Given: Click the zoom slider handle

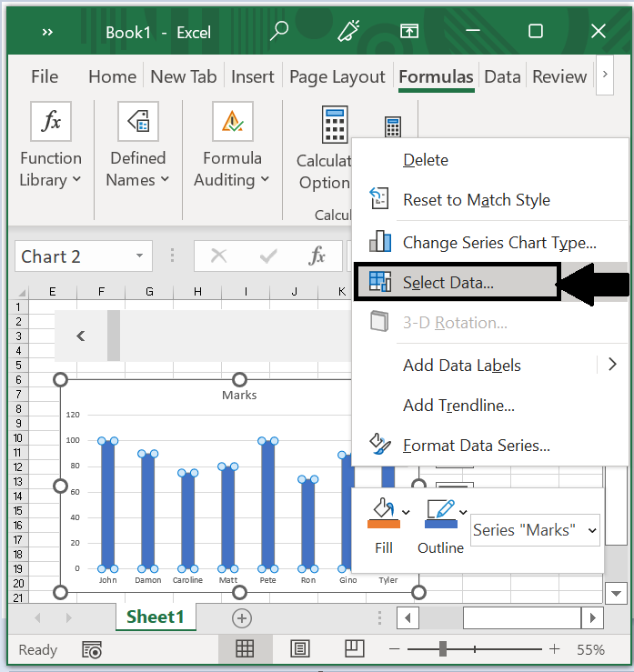Looking at the screenshot, I should click(443, 649).
